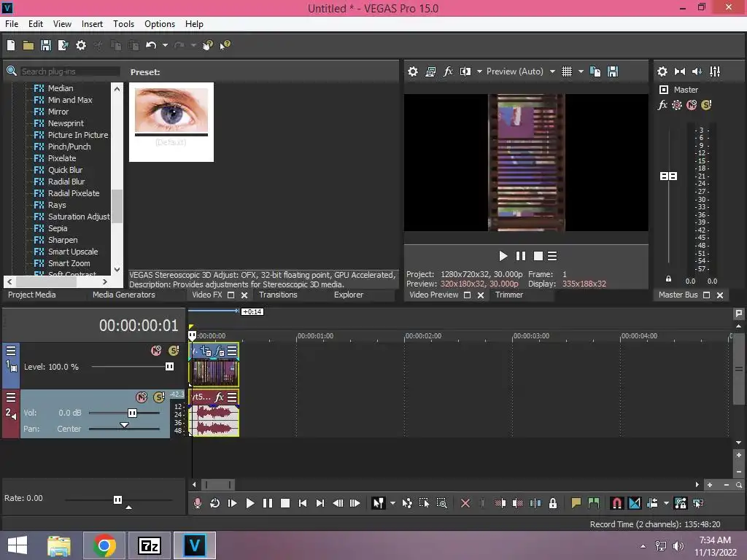Image resolution: width=747 pixels, height=560 pixels.
Task: Switch to Project Media tab
Action: coord(32,295)
